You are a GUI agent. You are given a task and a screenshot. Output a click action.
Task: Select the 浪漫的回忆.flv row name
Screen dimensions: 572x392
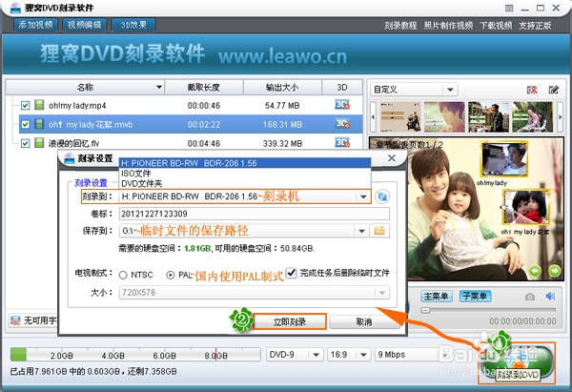[x=73, y=143]
